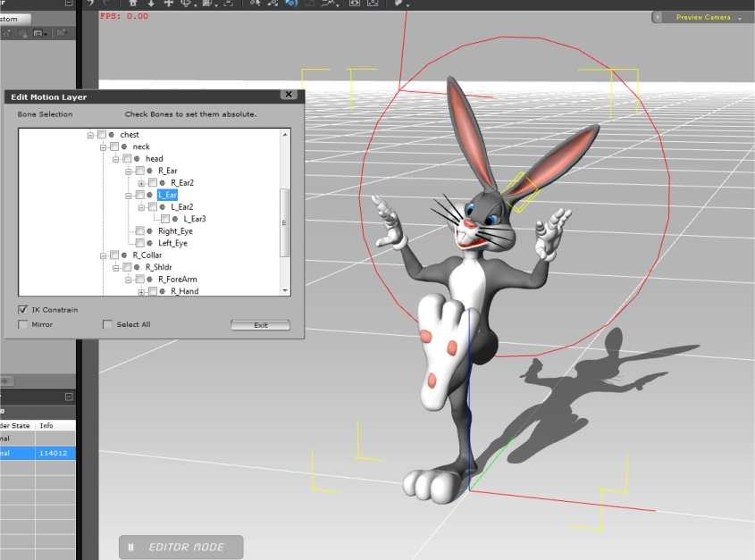The height and width of the screenshot is (560, 755).
Task: Check the head bone checkbox
Action: pyautogui.click(x=127, y=158)
